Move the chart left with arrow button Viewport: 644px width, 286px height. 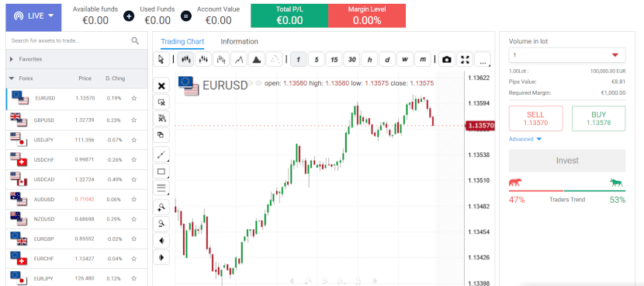click(x=161, y=240)
